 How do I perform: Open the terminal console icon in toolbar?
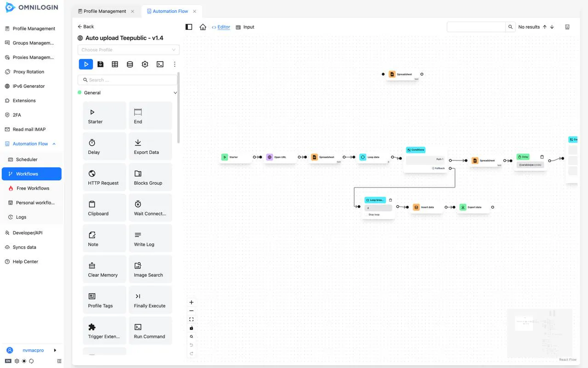coord(160,64)
